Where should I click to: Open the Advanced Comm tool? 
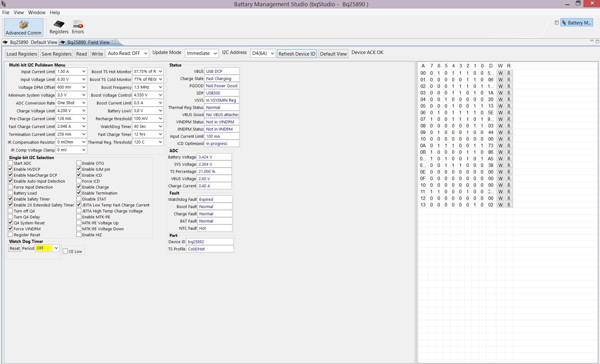click(24, 28)
